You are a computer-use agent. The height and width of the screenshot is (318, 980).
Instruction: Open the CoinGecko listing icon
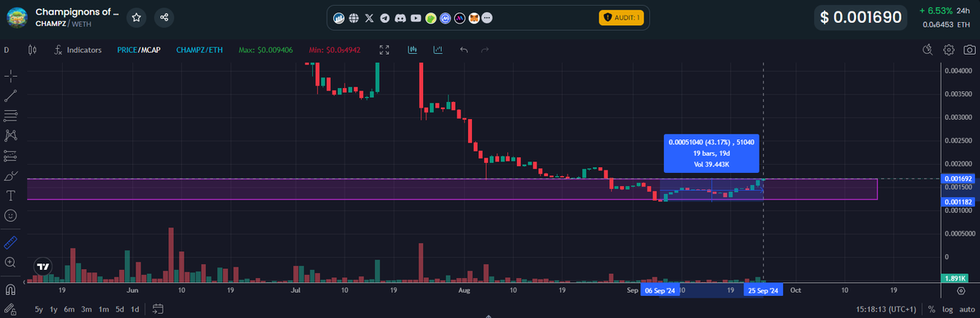coord(431,17)
